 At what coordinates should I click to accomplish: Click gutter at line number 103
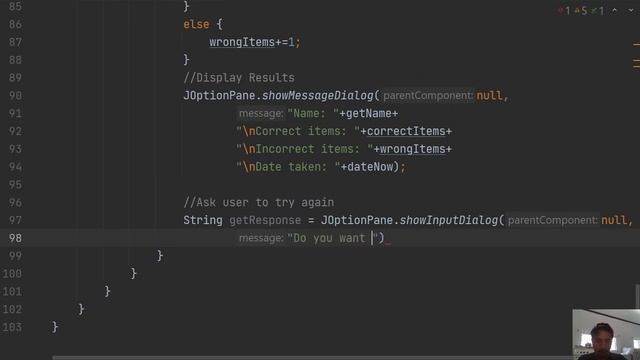coord(12,327)
